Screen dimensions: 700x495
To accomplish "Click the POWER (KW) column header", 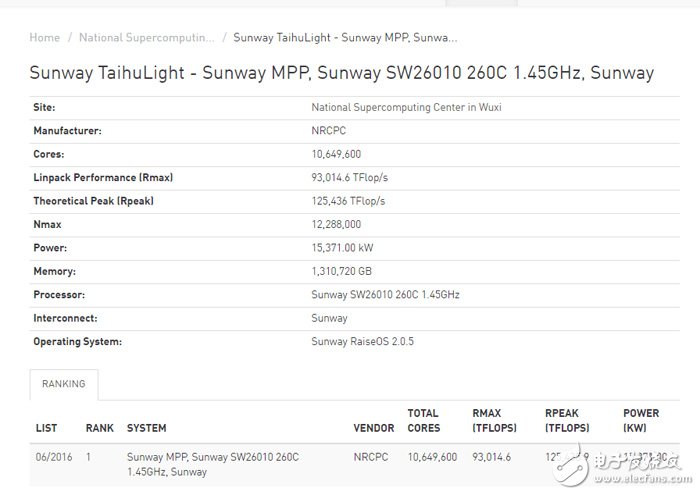I will coord(641,420).
